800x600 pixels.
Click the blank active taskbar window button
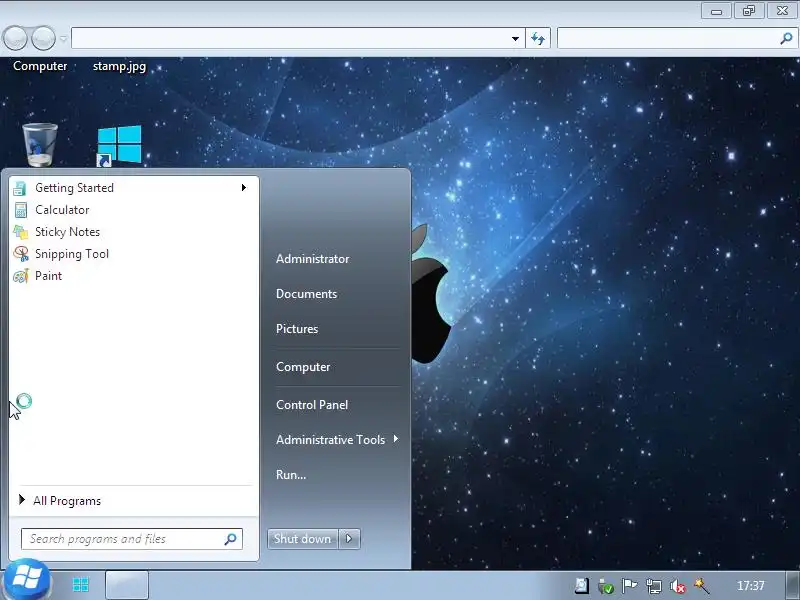click(127, 585)
